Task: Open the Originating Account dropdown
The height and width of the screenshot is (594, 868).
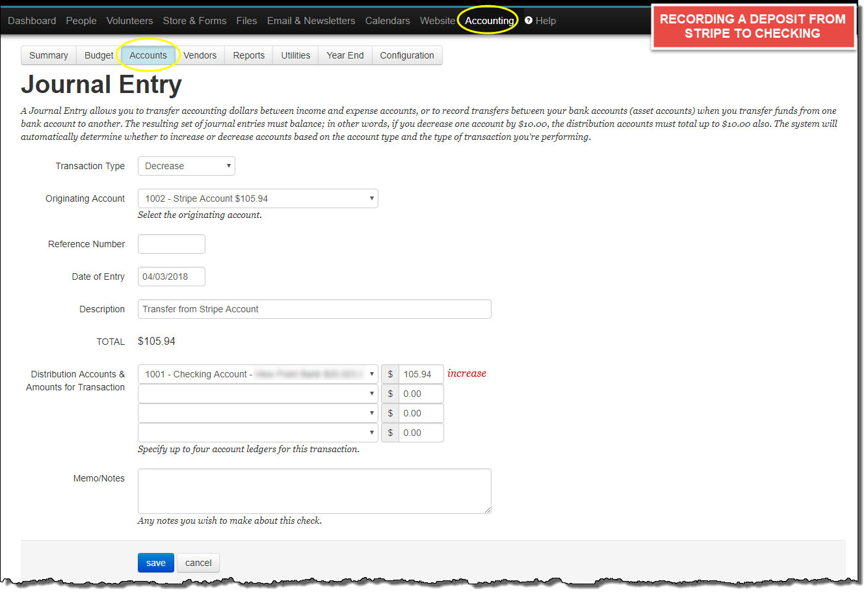Action: [258, 198]
